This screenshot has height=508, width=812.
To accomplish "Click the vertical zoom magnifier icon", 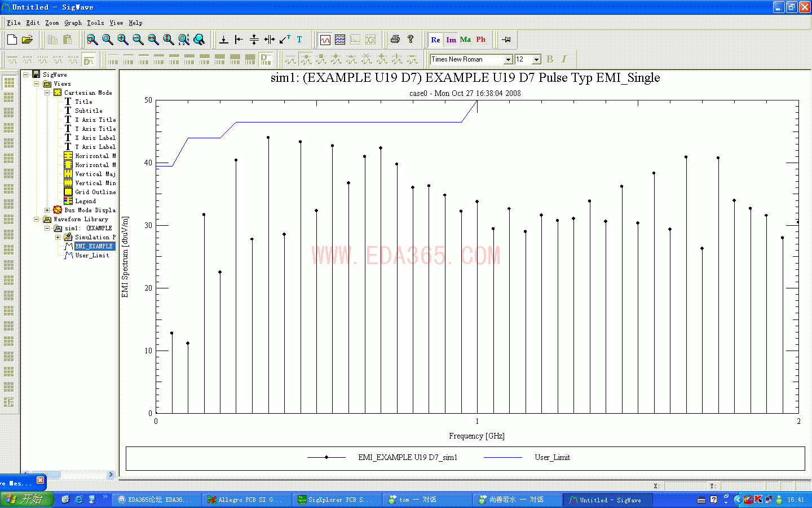I will coord(169,40).
